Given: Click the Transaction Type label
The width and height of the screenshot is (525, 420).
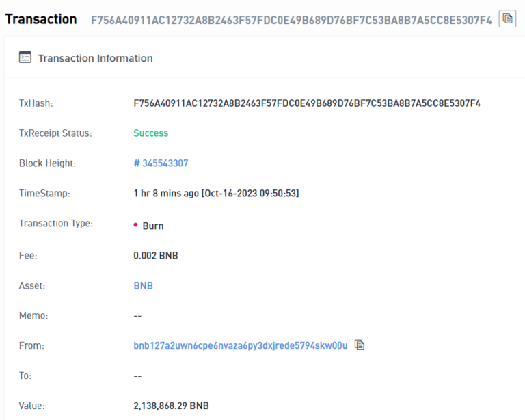Looking at the screenshot, I should pyautogui.click(x=56, y=224).
